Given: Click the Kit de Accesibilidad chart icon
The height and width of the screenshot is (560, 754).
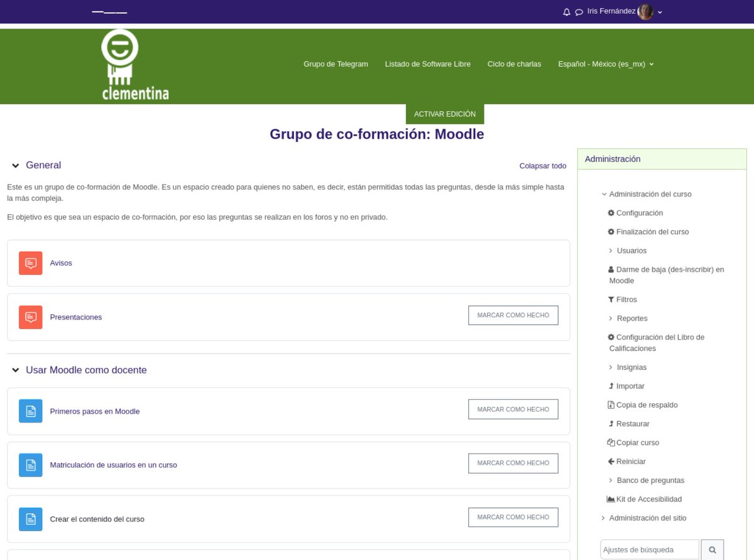Looking at the screenshot, I should [611, 499].
